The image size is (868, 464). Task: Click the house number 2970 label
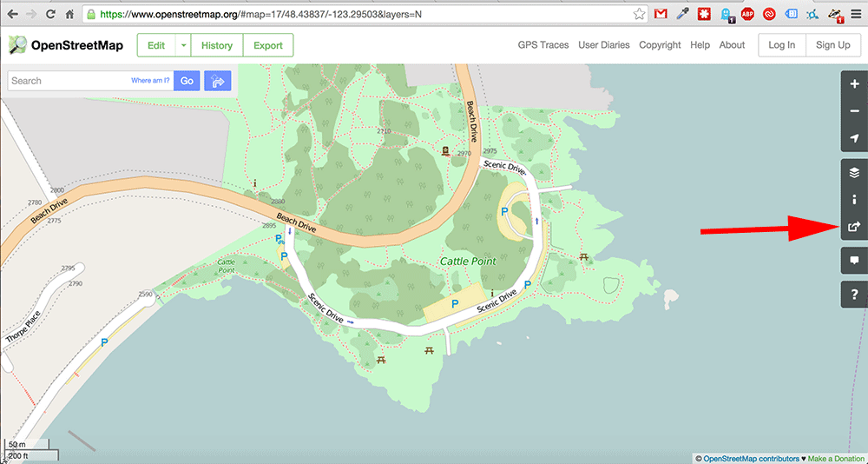[464, 154]
